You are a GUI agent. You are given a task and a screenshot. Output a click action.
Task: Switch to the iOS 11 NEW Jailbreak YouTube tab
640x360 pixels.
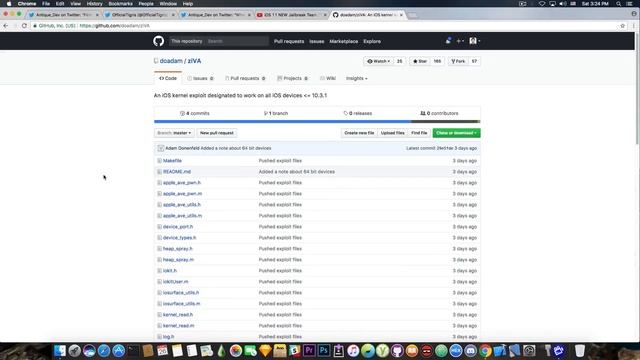point(291,15)
